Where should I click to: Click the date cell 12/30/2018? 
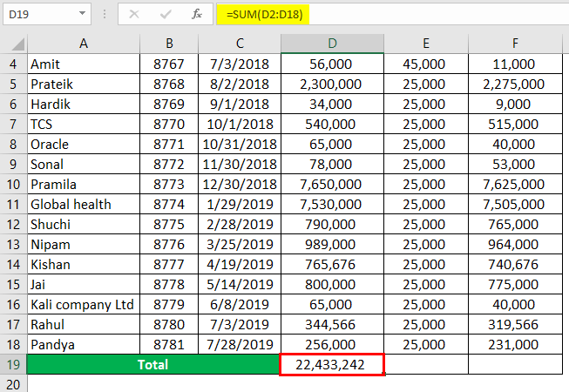pos(240,184)
